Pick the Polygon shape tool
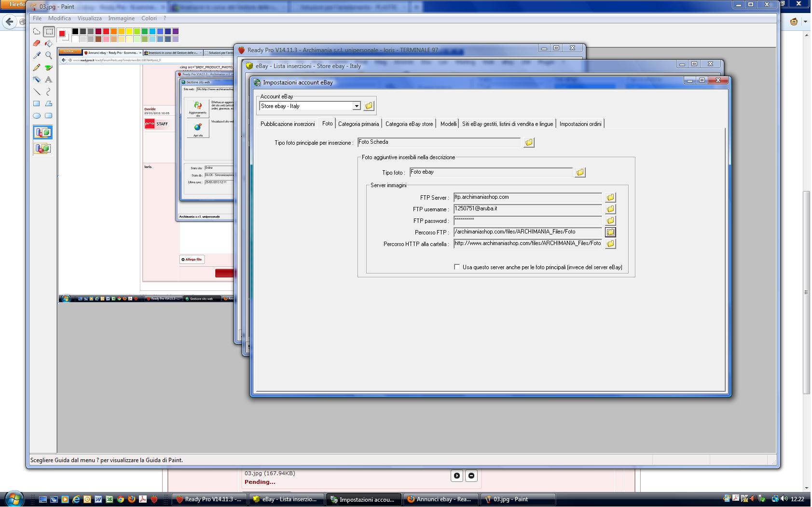This screenshot has height=507, width=812. pyautogui.click(x=49, y=104)
